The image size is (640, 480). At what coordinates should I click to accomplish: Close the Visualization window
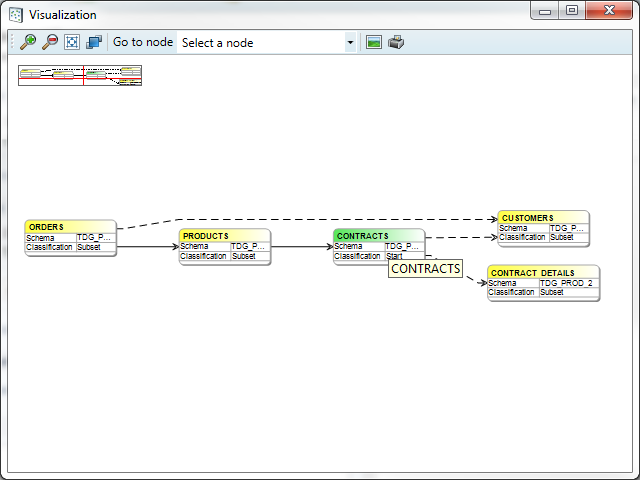(609, 11)
